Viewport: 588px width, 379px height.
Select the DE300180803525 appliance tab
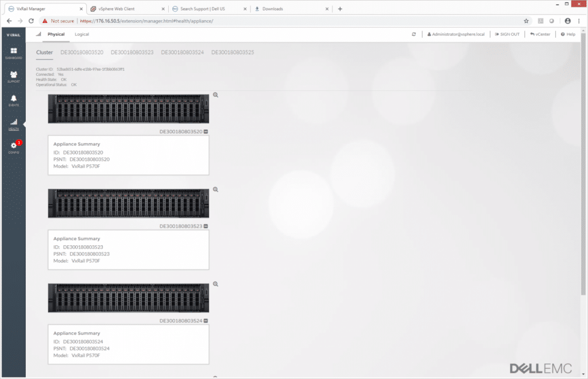coord(233,52)
